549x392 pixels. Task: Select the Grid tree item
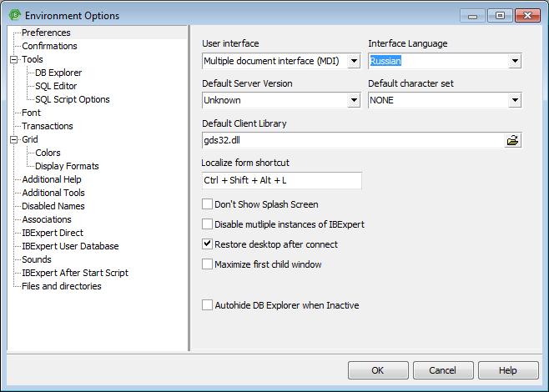tap(30, 139)
